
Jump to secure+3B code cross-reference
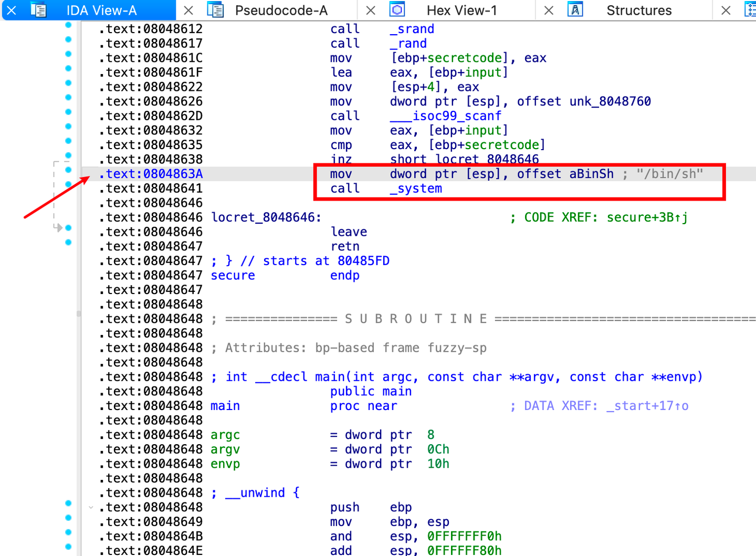pos(647,217)
